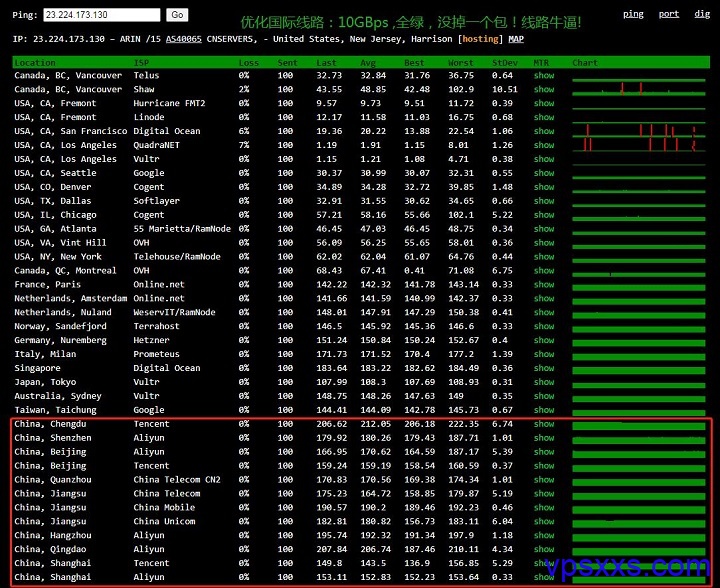
Task: Show MTR for New York Telehouse row
Action: [x=544, y=257]
